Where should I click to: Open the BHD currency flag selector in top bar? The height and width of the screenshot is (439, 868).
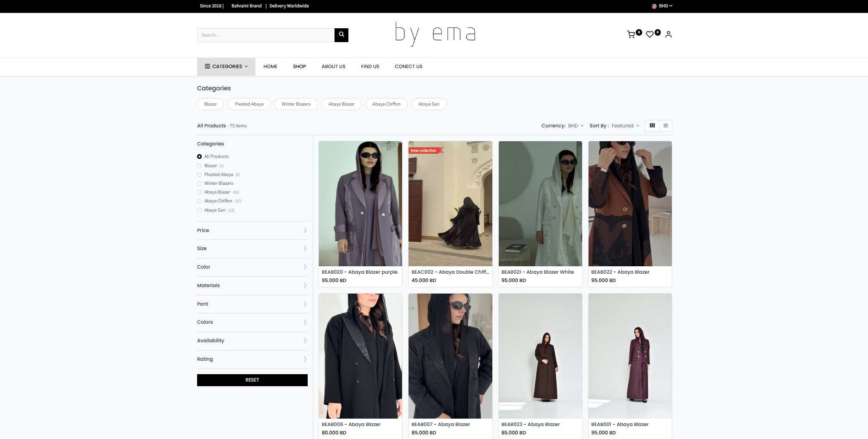[662, 6]
